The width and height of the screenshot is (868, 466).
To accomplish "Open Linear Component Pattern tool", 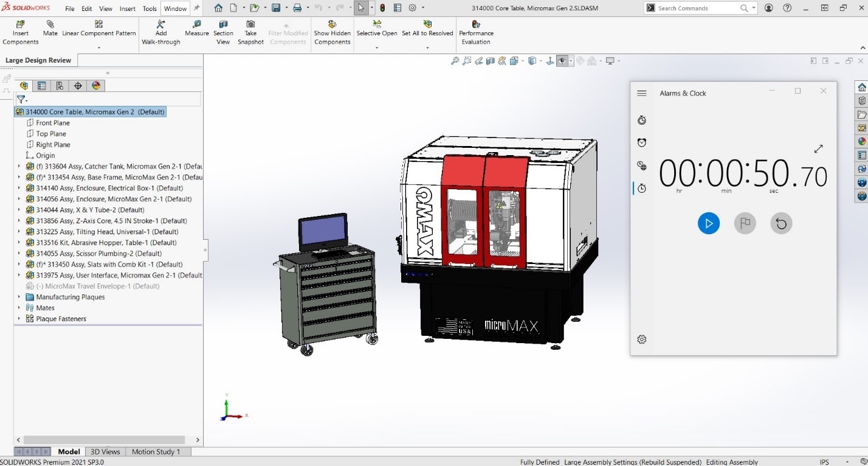I will pos(98,29).
